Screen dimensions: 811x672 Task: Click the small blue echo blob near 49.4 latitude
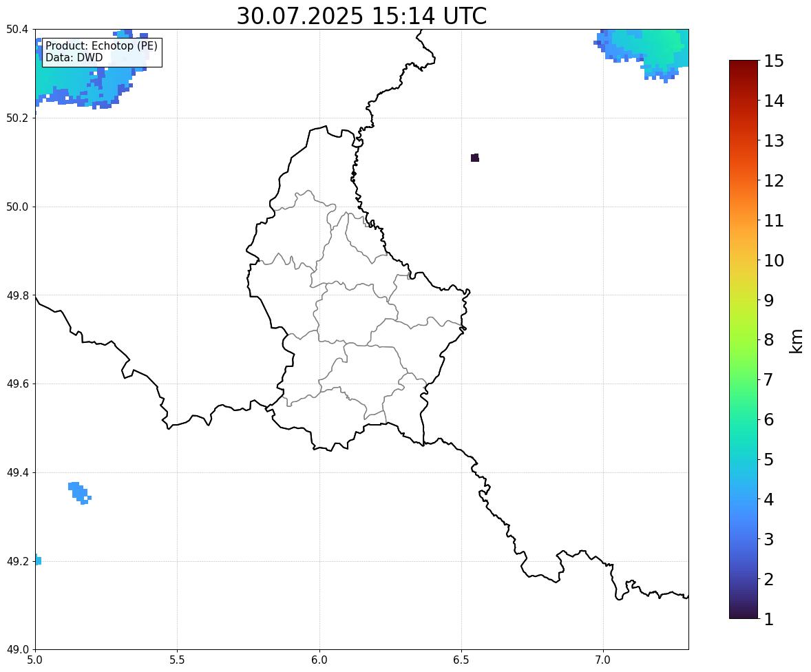(x=79, y=492)
